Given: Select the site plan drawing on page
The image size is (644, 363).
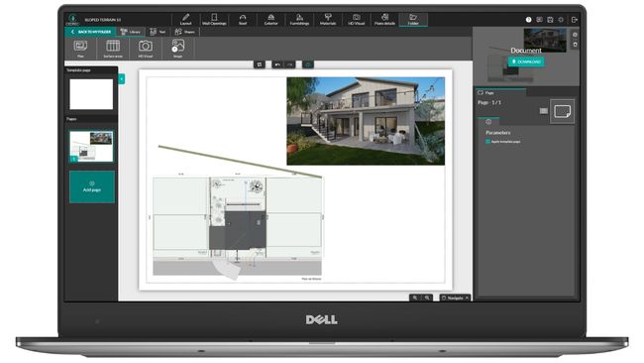Looking at the screenshot, I should [x=238, y=227].
